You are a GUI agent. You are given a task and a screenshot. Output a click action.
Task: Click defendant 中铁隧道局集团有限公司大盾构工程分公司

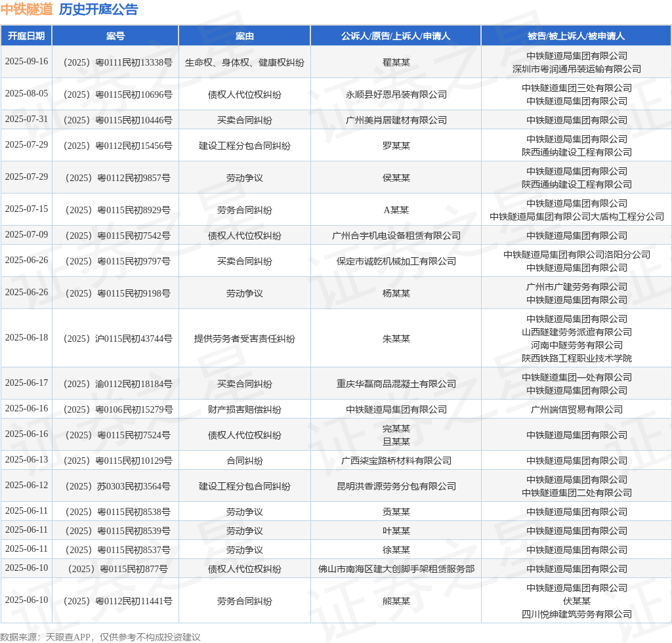pos(576,217)
